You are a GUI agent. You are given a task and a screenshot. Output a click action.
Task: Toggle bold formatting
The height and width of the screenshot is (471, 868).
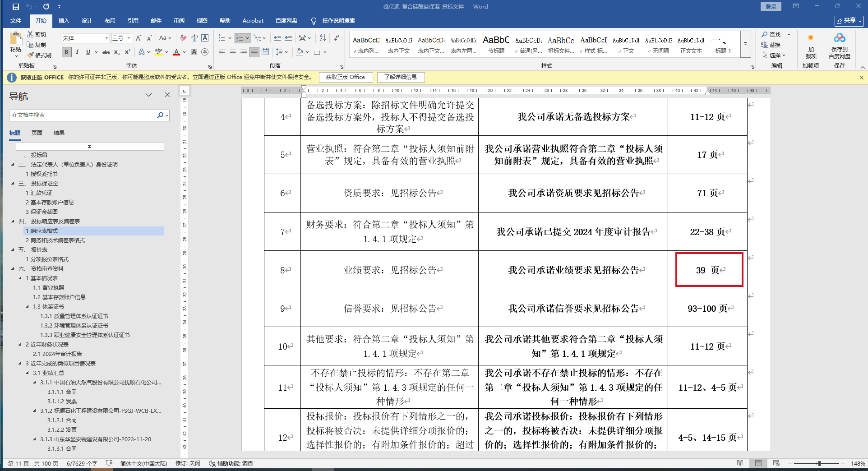[x=67, y=52]
